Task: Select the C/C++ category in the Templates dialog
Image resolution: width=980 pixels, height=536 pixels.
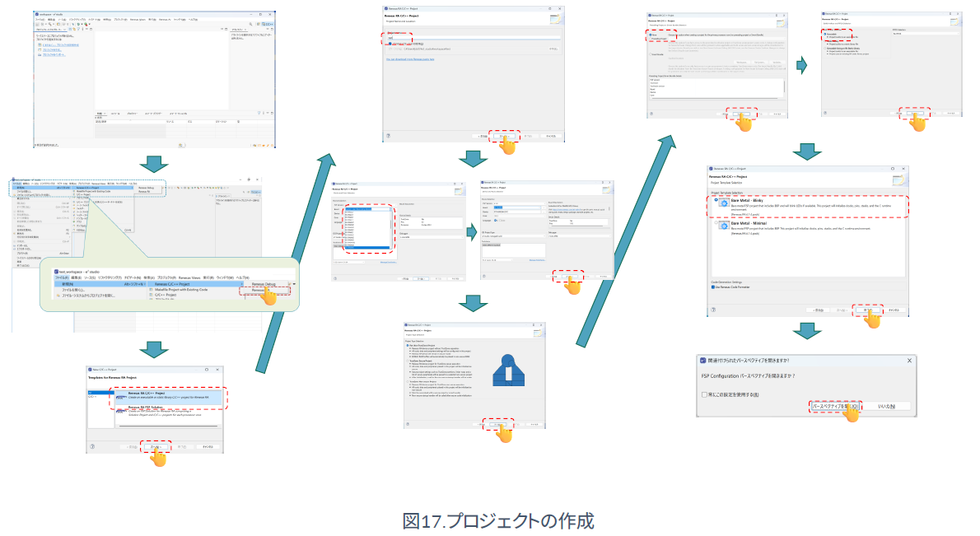Action: tap(92, 397)
